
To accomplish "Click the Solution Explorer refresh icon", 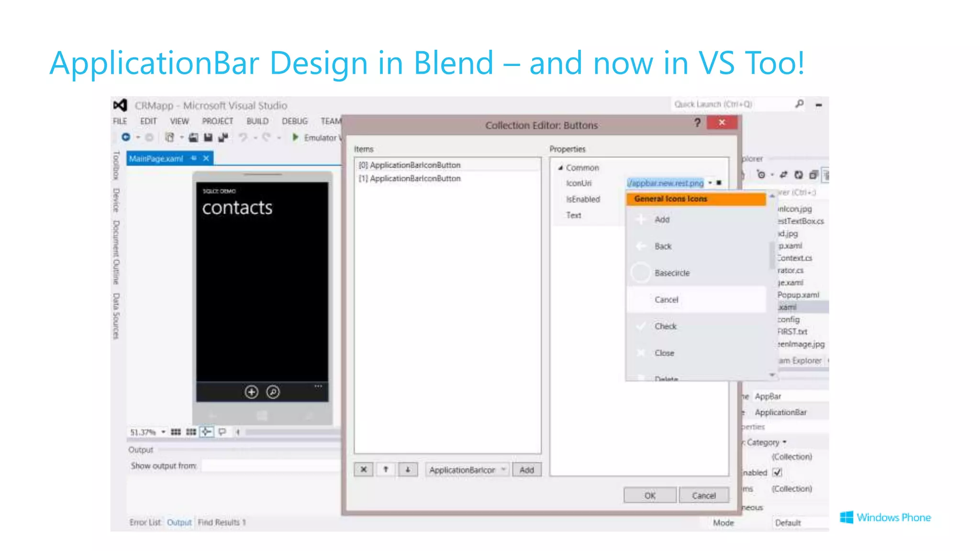I will click(x=798, y=175).
